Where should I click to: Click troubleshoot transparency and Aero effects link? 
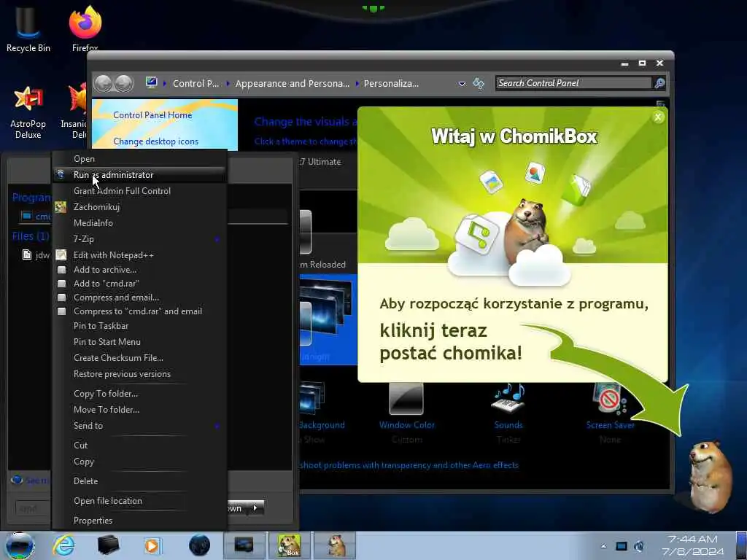point(409,465)
